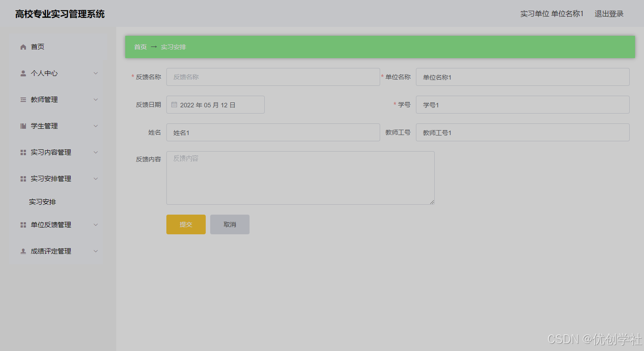Go to 首页 in the breadcrumb
The width and height of the screenshot is (644, 351).
tap(140, 47)
